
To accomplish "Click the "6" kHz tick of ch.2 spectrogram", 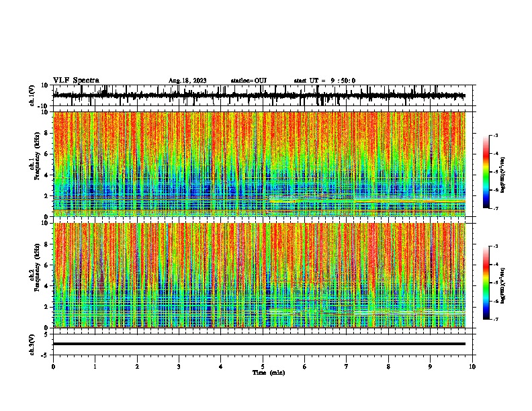I will pos(46,265).
